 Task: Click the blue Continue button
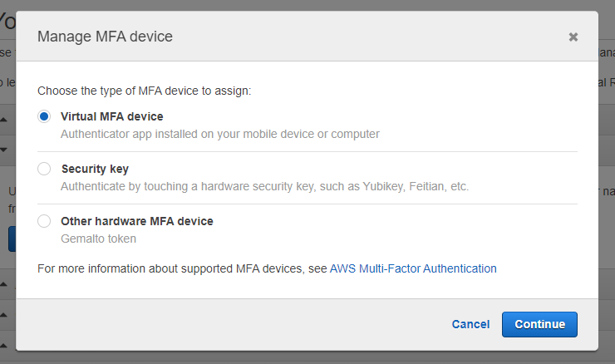point(539,324)
